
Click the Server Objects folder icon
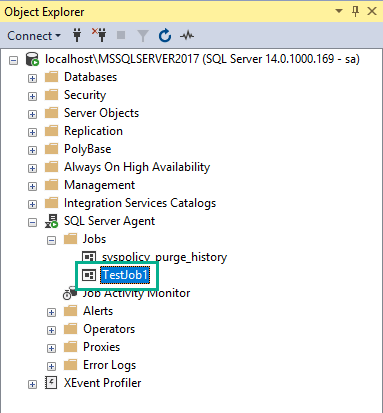click(x=51, y=113)
